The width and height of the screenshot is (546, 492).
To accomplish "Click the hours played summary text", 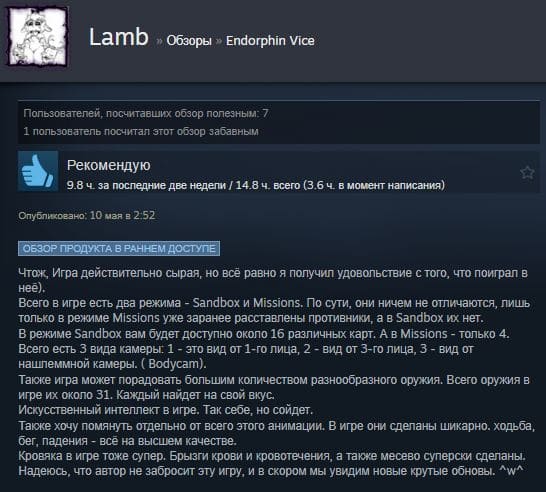I will pos(256,185).
